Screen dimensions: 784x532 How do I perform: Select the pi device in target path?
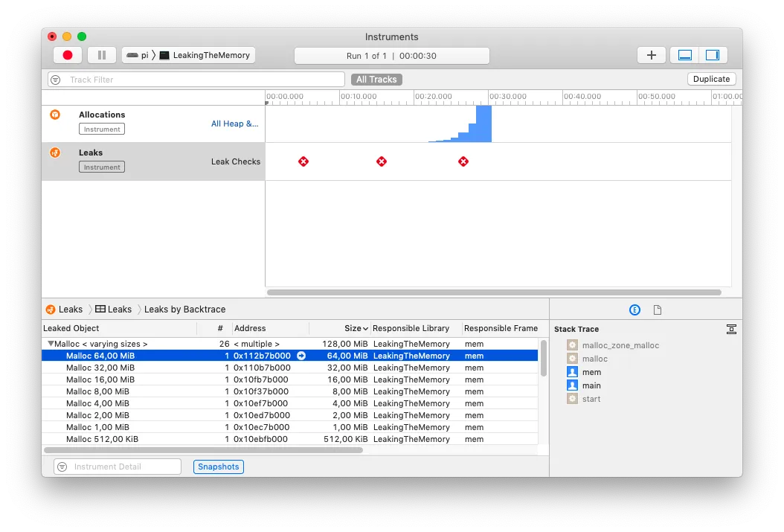point(138,56)
